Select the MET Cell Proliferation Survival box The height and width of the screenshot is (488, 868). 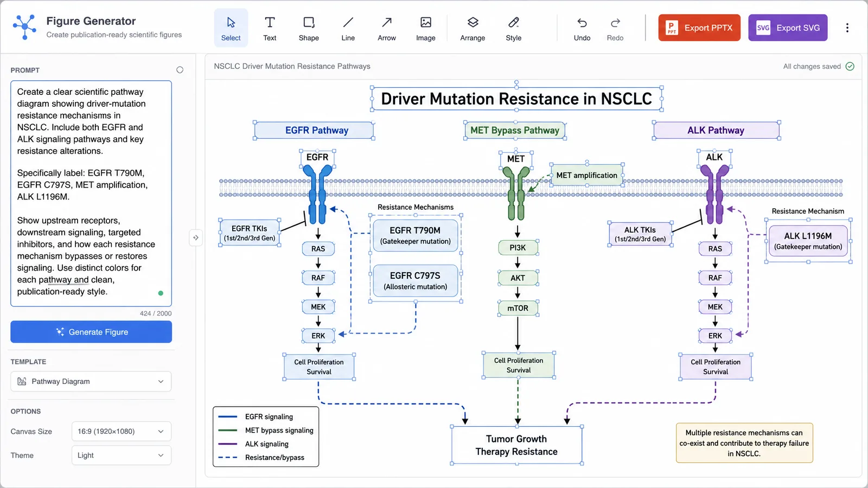coord(519,365)
